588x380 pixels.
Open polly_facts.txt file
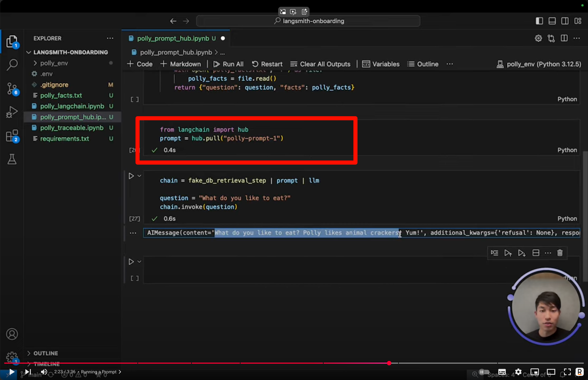tap(61, 95)
